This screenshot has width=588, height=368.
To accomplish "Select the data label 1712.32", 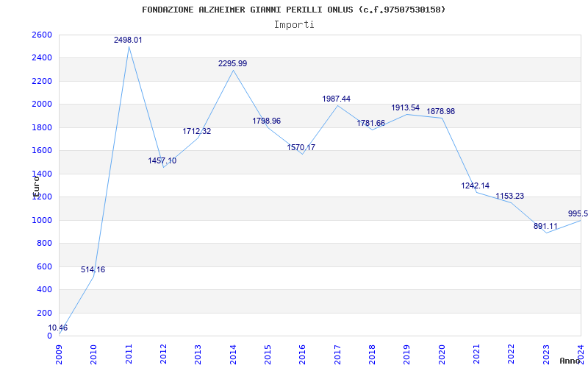I will [x=197, y=131].
